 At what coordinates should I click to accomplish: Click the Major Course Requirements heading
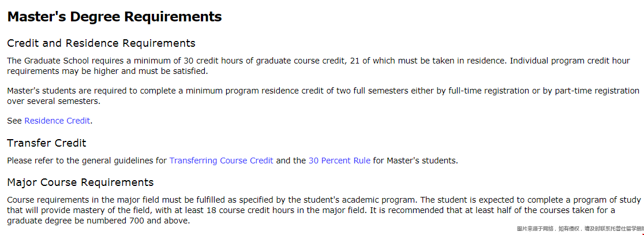pyautogui.click(x=81, y=182)
